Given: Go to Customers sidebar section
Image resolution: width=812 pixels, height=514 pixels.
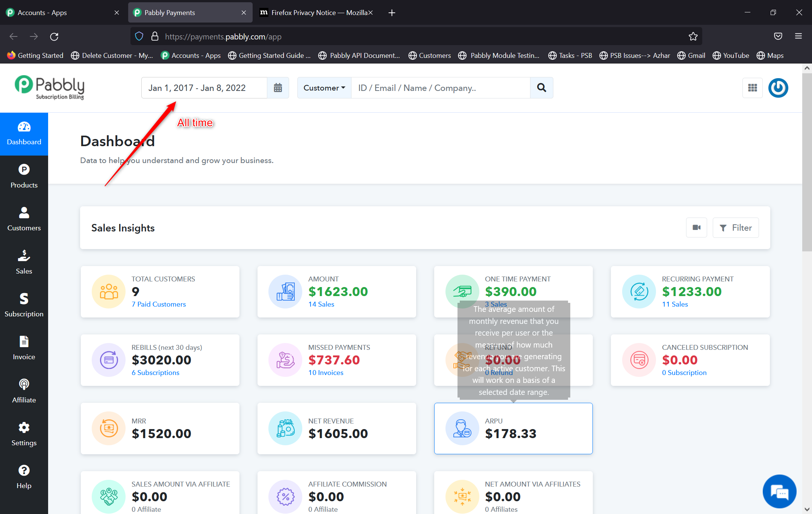Looking at the screenshot, I should pos(24,219).
